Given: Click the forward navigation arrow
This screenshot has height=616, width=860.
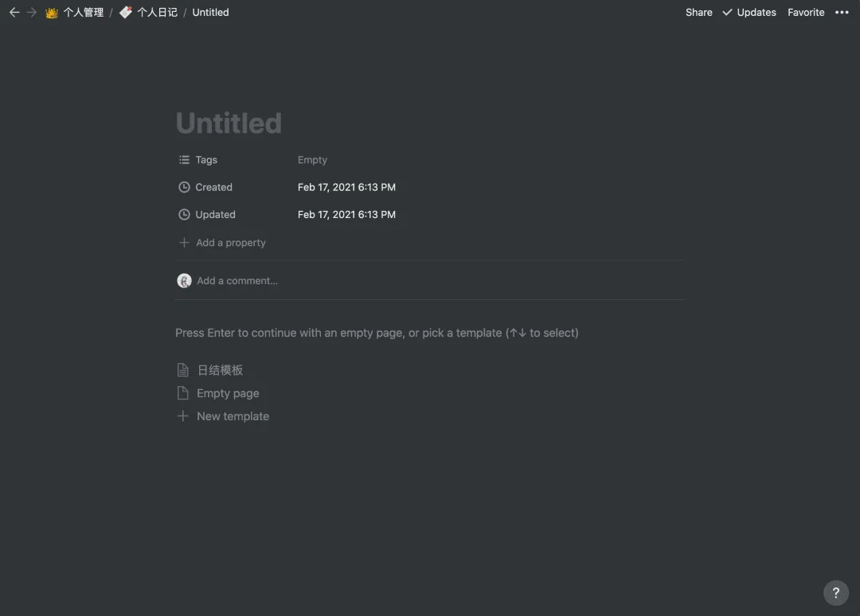Looking at the screenshot, I should [32, 13].
